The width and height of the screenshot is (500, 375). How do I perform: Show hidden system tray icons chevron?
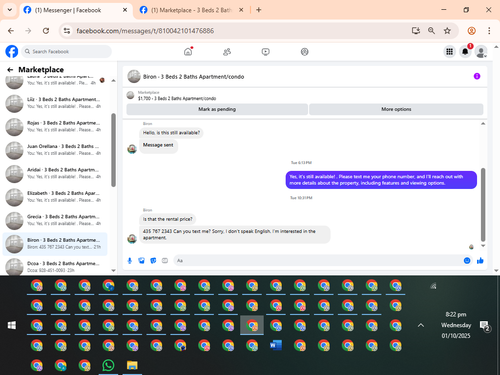pos(421,325)
